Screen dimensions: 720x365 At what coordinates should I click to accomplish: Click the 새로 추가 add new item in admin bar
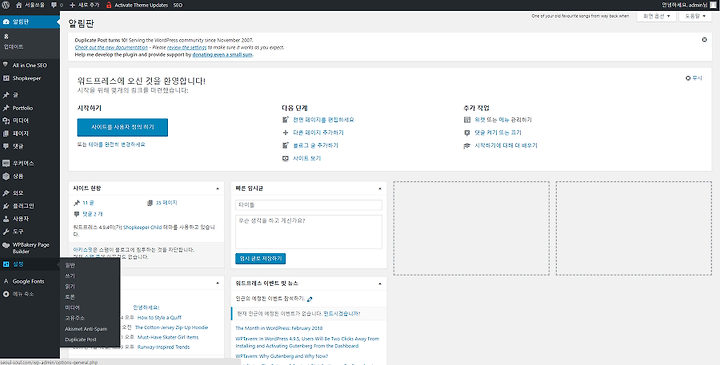click(84, 5)
